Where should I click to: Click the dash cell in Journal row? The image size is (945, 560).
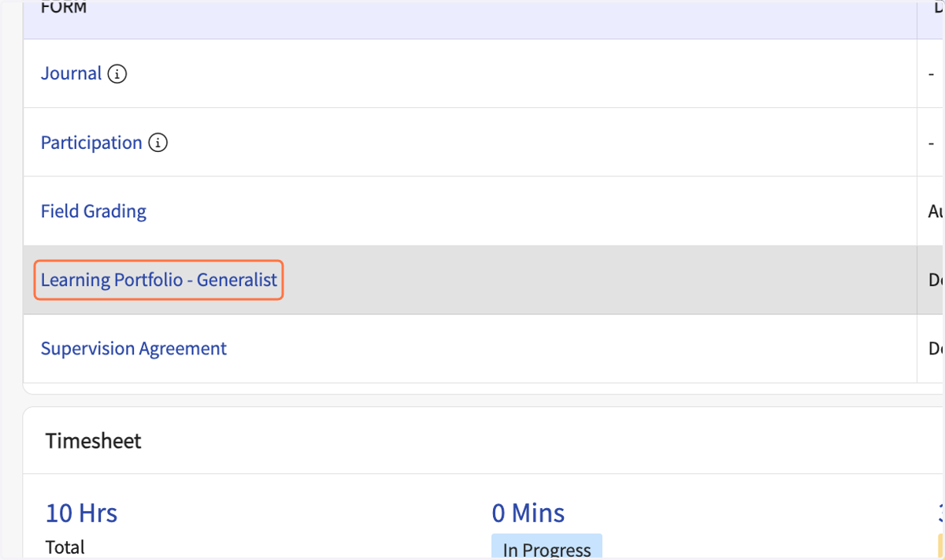(932, 74)
